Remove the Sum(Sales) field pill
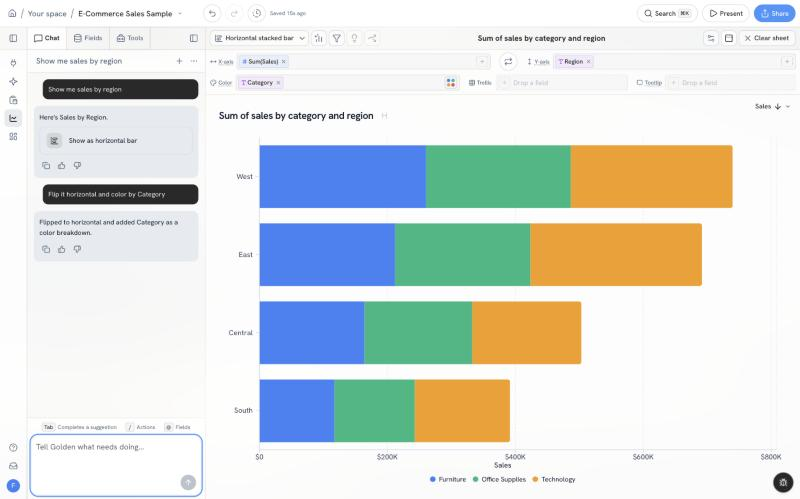Viewport: 800px width, 499px height. coord(284,62)
